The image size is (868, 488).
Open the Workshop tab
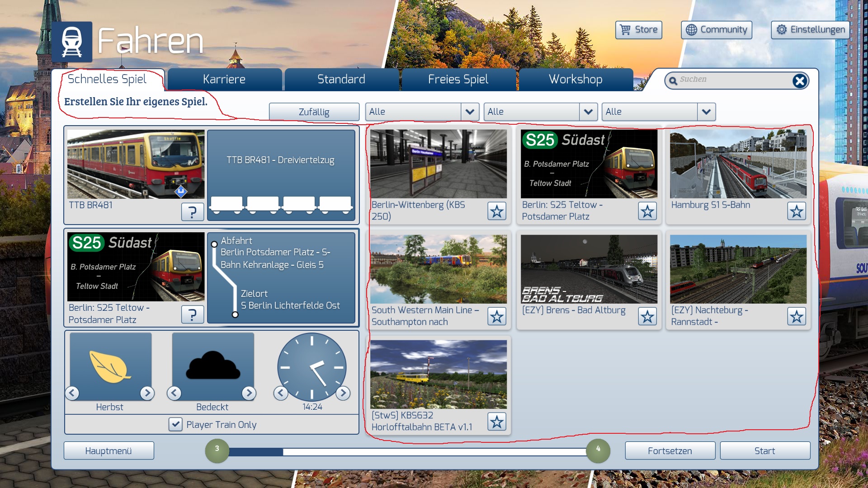point(575,80)
